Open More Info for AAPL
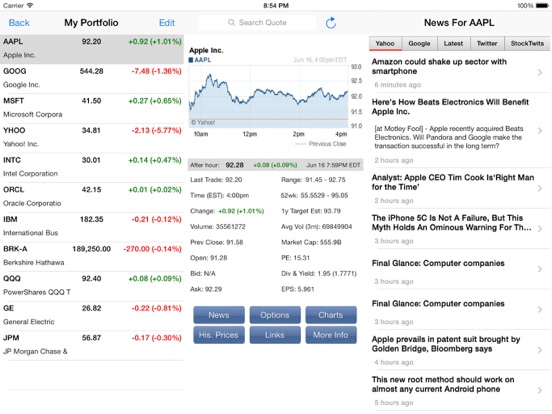Image resolution: width=552 pixels, height=414 pixels. coord(331,335)
